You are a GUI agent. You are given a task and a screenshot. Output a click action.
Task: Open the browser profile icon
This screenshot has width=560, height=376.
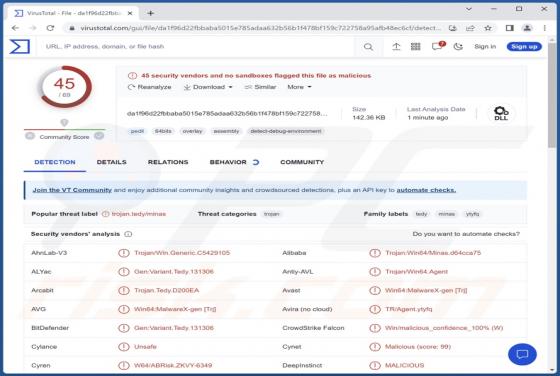click(x=527, y=28)
